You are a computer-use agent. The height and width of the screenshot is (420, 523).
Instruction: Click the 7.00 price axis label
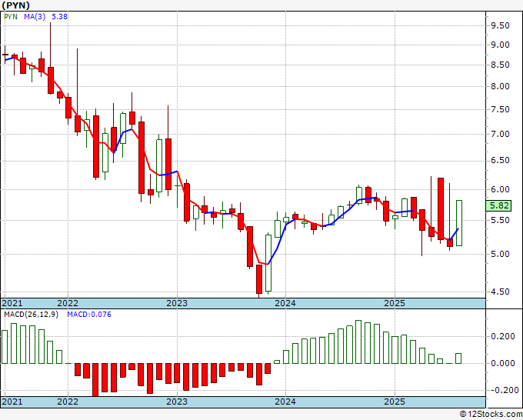coord(500,134)
